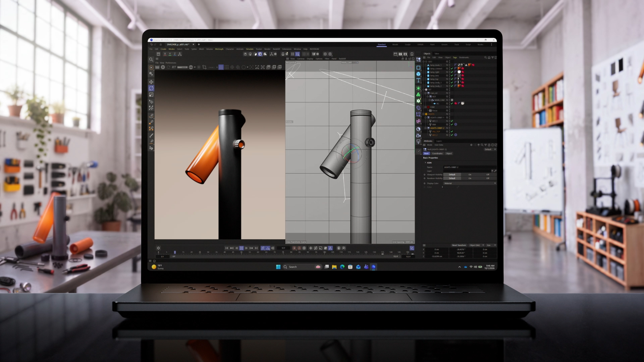The width and height of the screenshot is (644, 362).
Task: Add a Camera object from palette
Action: [418, 135]
